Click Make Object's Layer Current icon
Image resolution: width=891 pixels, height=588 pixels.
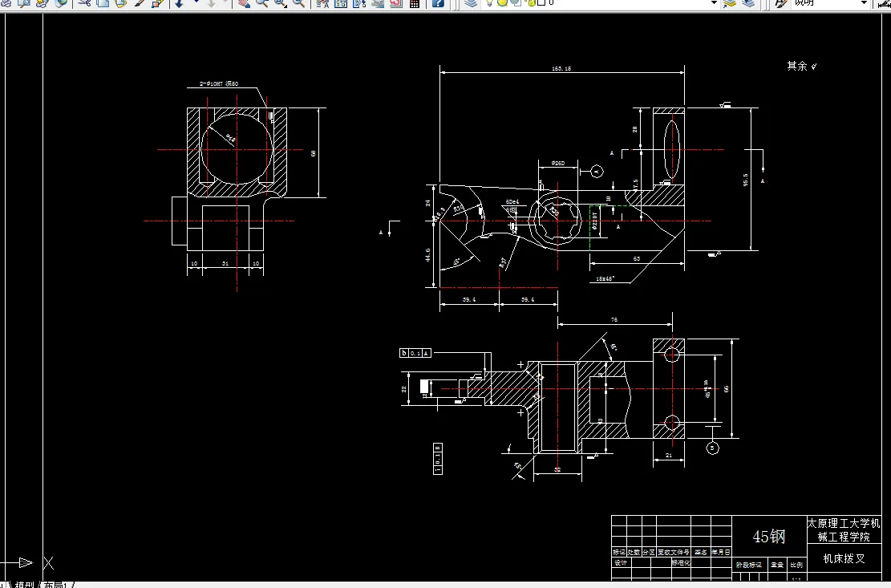pyautogui.click(x=730, y=3)
